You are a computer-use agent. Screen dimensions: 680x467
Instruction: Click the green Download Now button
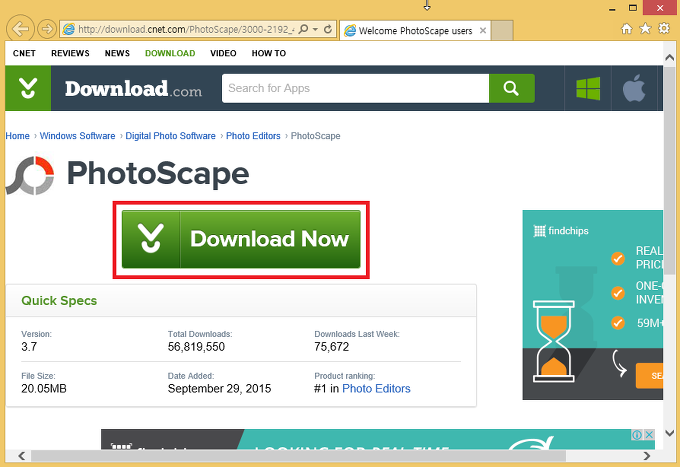(241, 239)
